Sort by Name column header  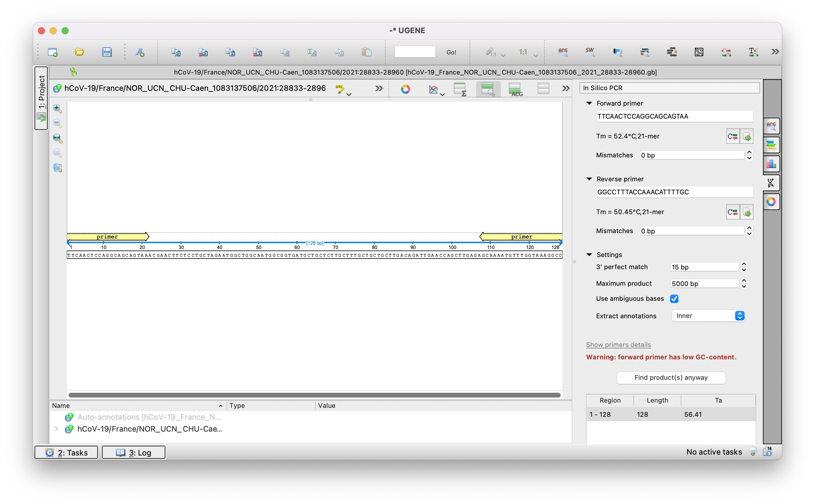(137, 405)
